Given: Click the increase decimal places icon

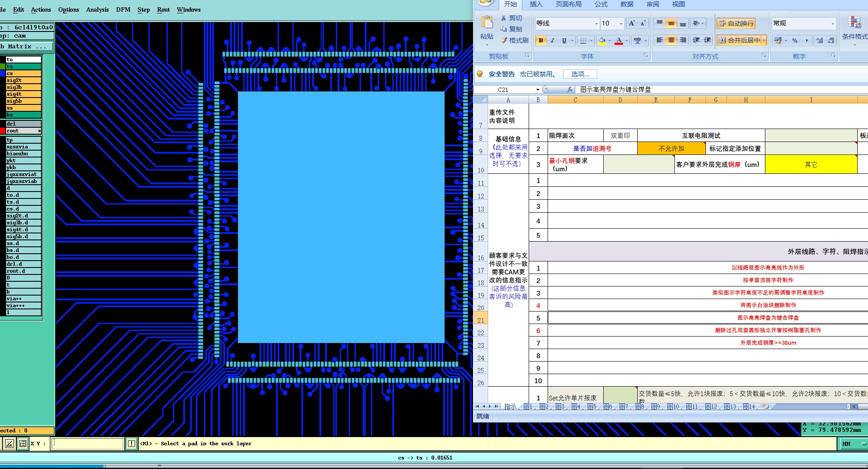Looking at the screenshot, I should [820, 41].
